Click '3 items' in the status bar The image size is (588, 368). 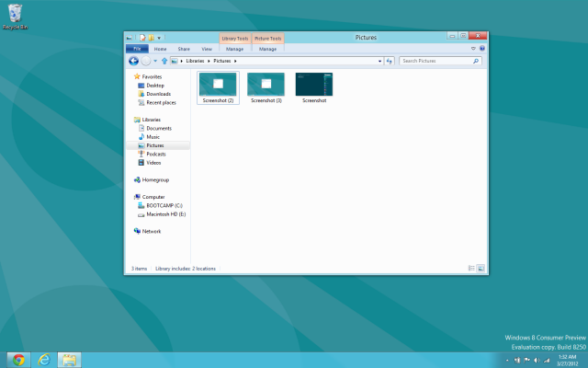click(x=139, y=269)
